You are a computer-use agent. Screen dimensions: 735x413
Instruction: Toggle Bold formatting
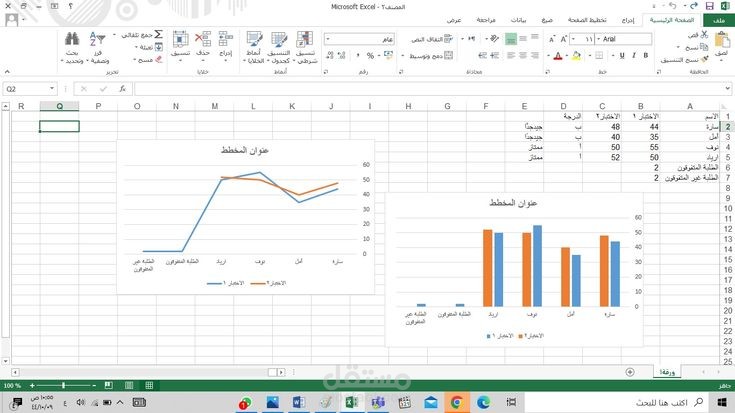645,55
